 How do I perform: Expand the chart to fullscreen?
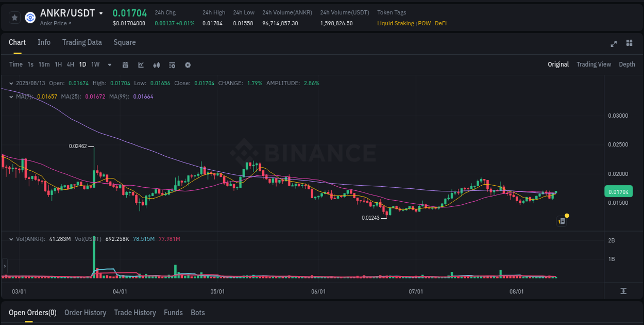pos(614,43)
